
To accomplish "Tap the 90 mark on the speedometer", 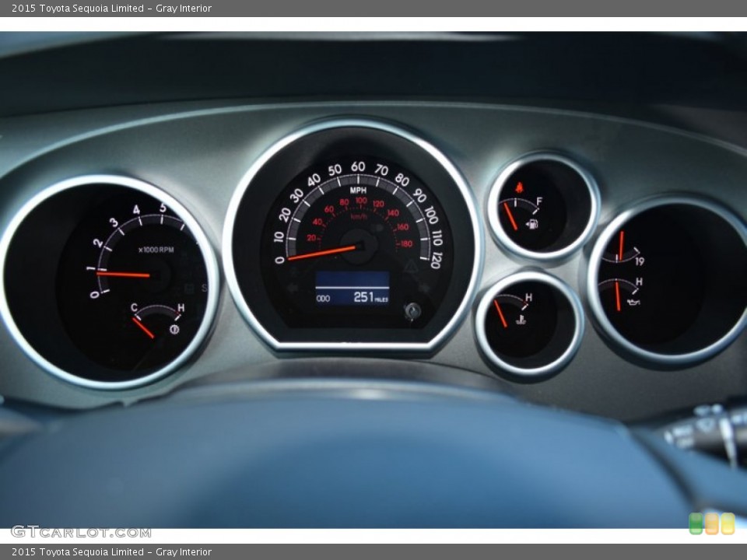I will tap(419, 195).
